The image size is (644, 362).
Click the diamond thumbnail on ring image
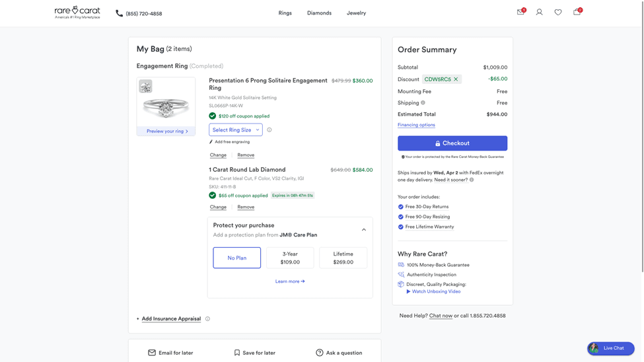click(145, 87)
